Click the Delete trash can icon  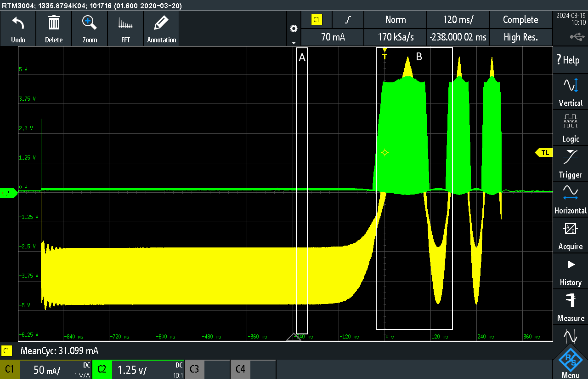point(54,22)
